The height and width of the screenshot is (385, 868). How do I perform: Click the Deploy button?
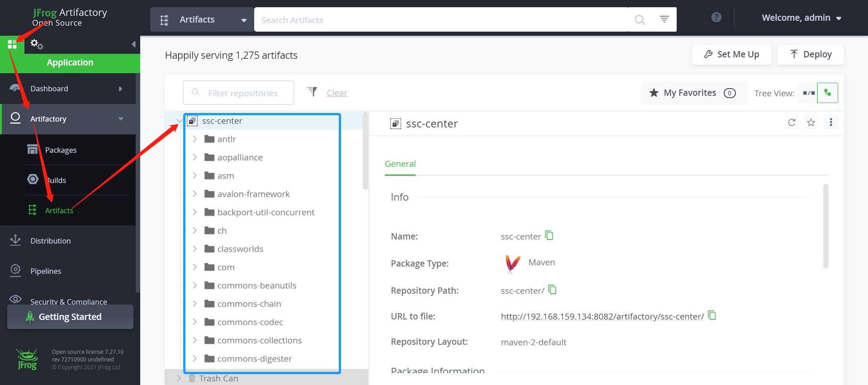811,54
